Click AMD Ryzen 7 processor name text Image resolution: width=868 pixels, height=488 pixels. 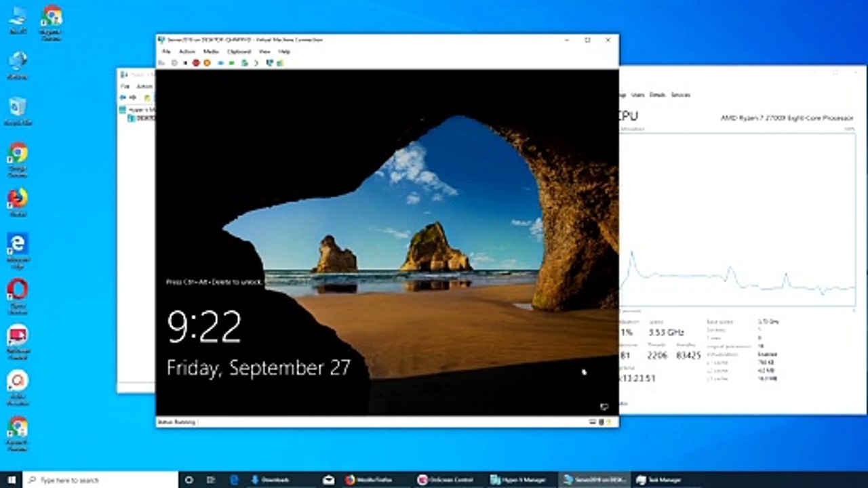(787, 118)
